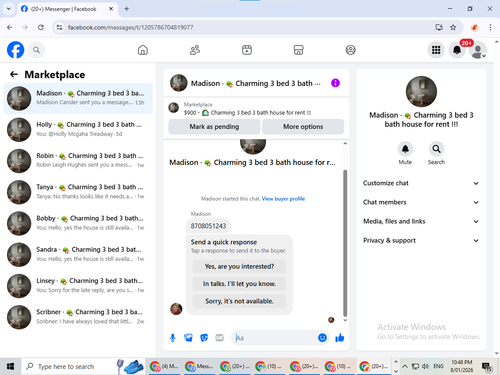500x375 pixels.
Task: Show hidden system tray icons chevron
Action: [x=405, y=366]
